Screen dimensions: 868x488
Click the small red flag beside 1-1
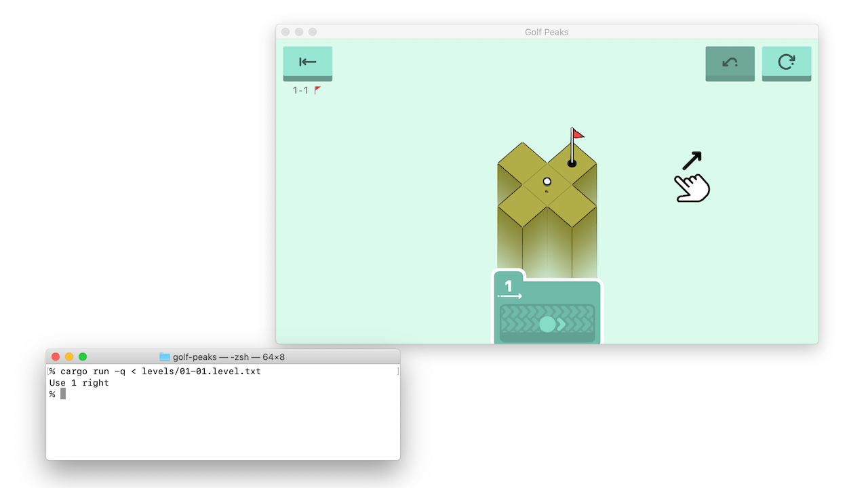click(317, 90)
